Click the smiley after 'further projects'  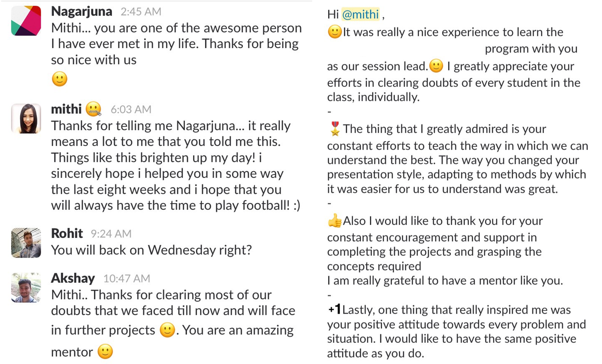(167, 330)
